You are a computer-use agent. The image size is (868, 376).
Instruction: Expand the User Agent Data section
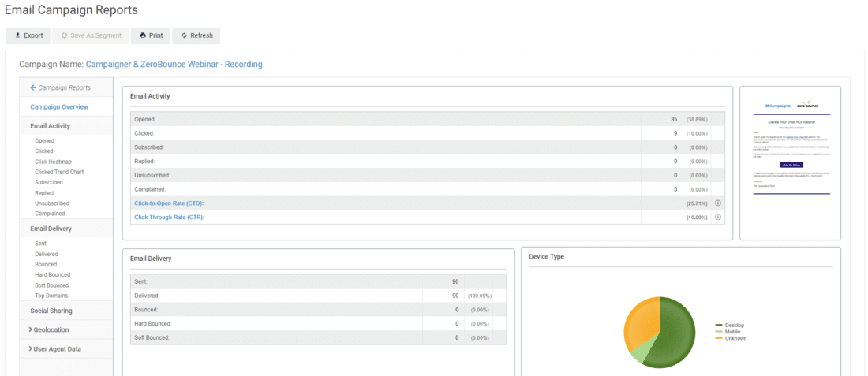coord(30,348)
